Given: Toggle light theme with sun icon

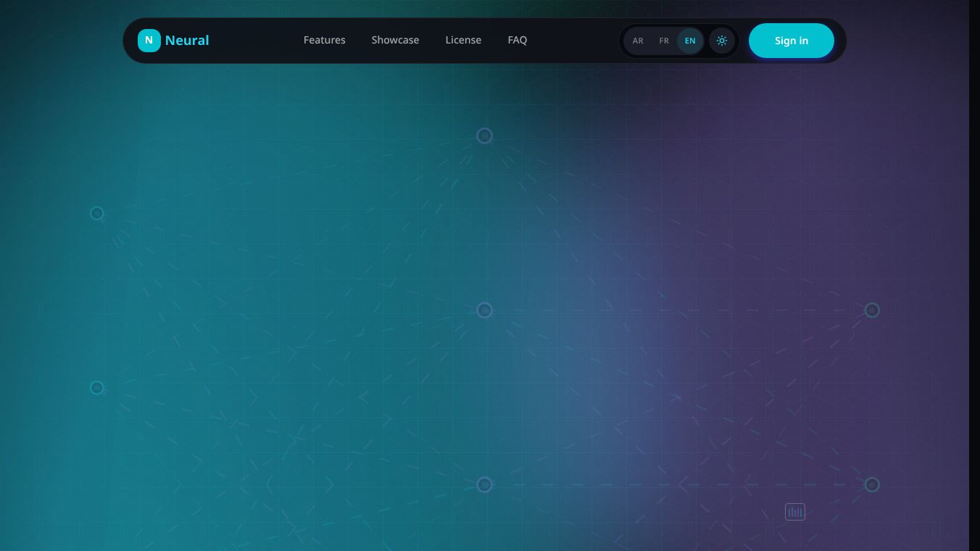Looking at the screenshot, I should point(722,41).
